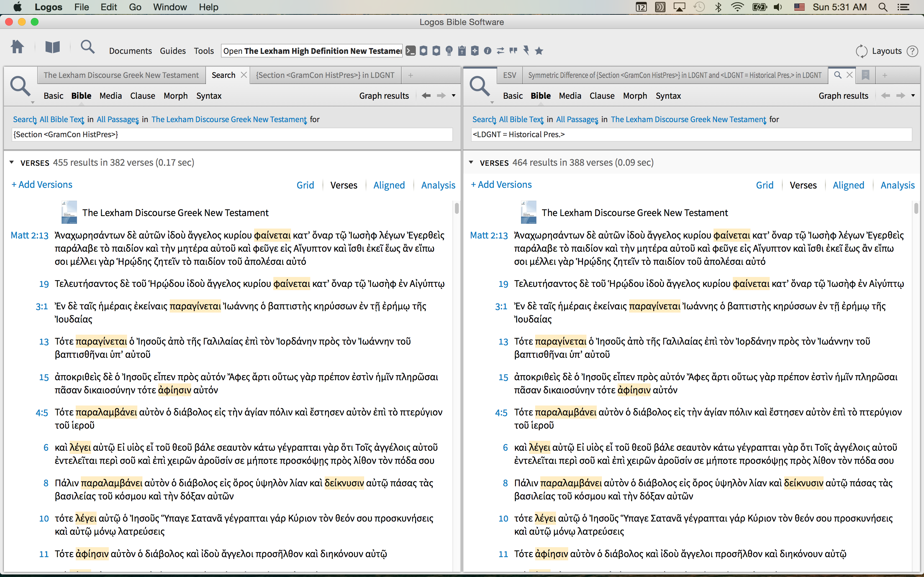The image size is (924, 577).
Task: Select Morph search type in left panel
Action: (175, 96)
